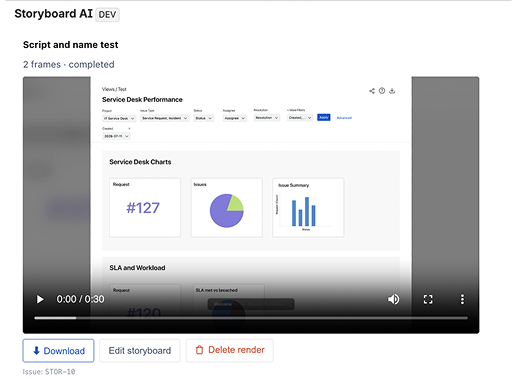Click the export icon in dashboard header

[x=392, y=91]
